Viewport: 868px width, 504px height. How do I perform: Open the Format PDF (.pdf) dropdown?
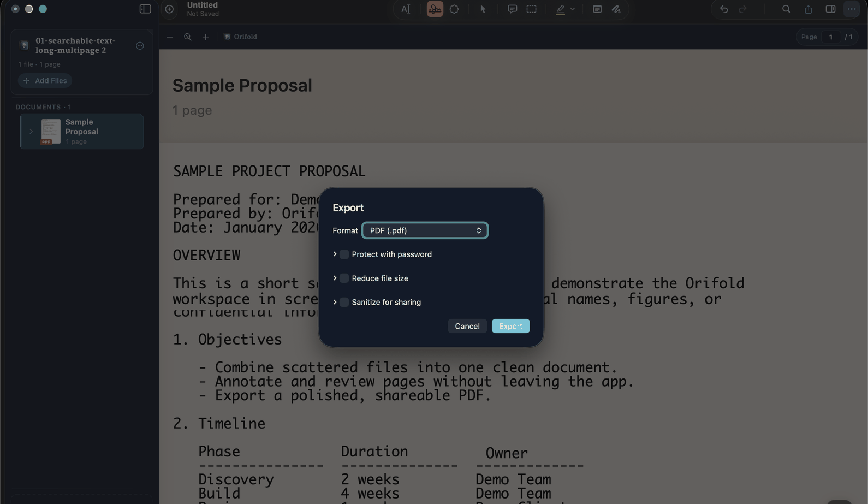pos(425,230)
